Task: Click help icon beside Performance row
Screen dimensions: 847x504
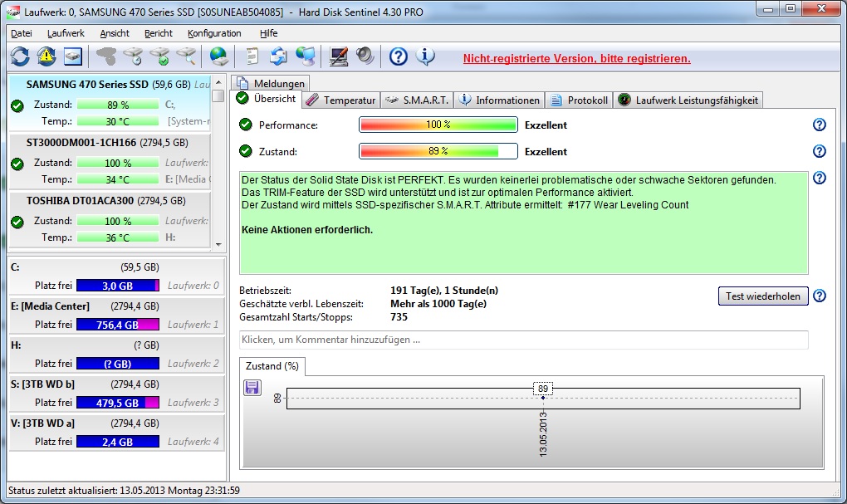Action: [819, 125]
